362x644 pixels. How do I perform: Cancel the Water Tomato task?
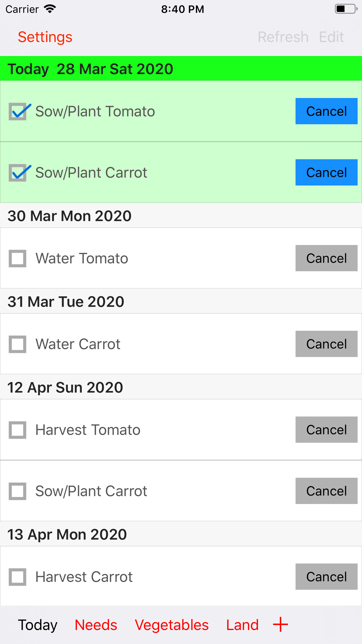point(326,258)
